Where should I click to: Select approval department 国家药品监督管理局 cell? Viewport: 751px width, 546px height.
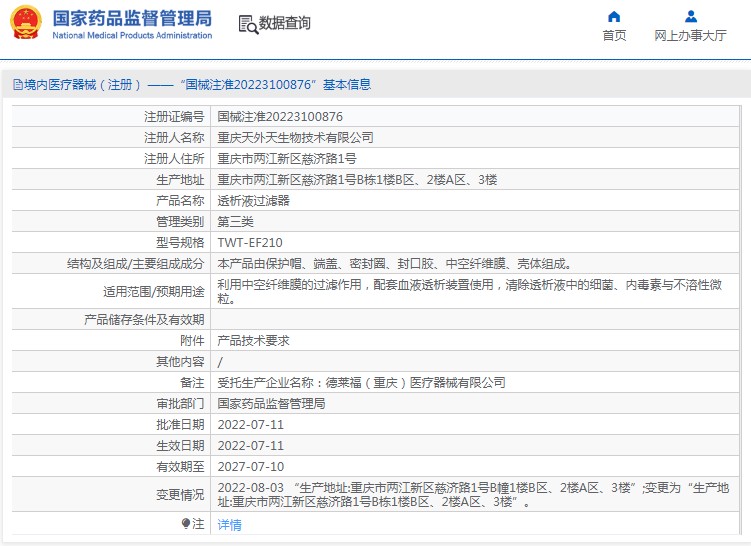tap(272, 404)
